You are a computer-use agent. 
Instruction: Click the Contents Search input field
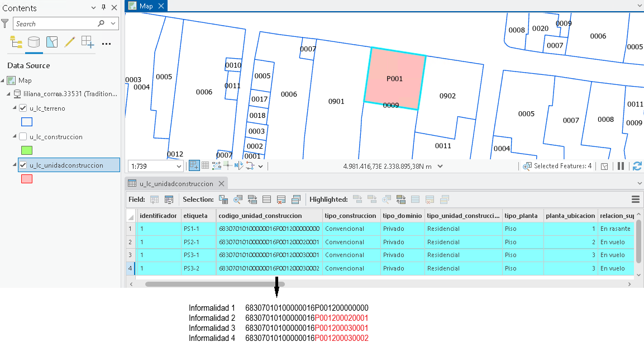click(x=55, y=24)
